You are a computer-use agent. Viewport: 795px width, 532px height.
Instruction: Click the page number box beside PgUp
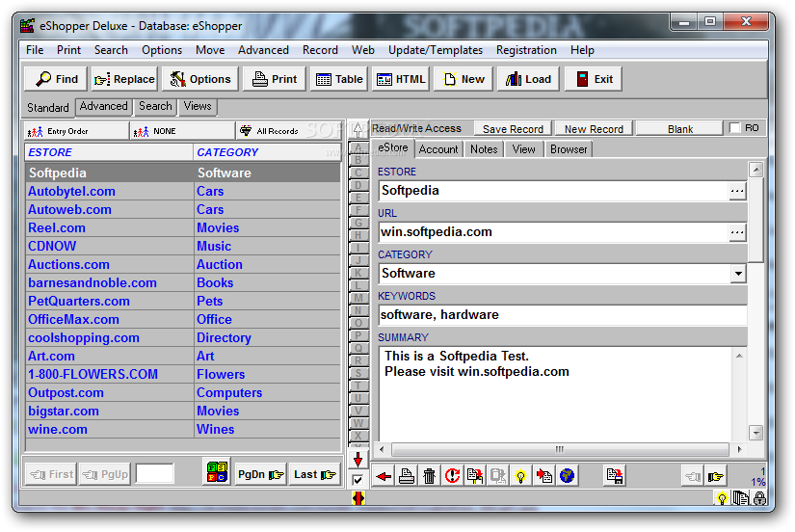(154, 474)
